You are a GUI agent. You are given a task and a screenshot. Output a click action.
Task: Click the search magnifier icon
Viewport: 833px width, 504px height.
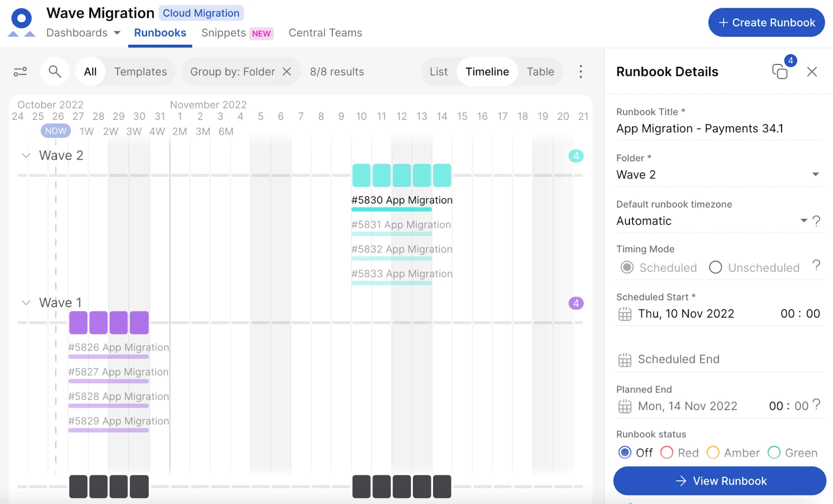[x=55, y=71]
